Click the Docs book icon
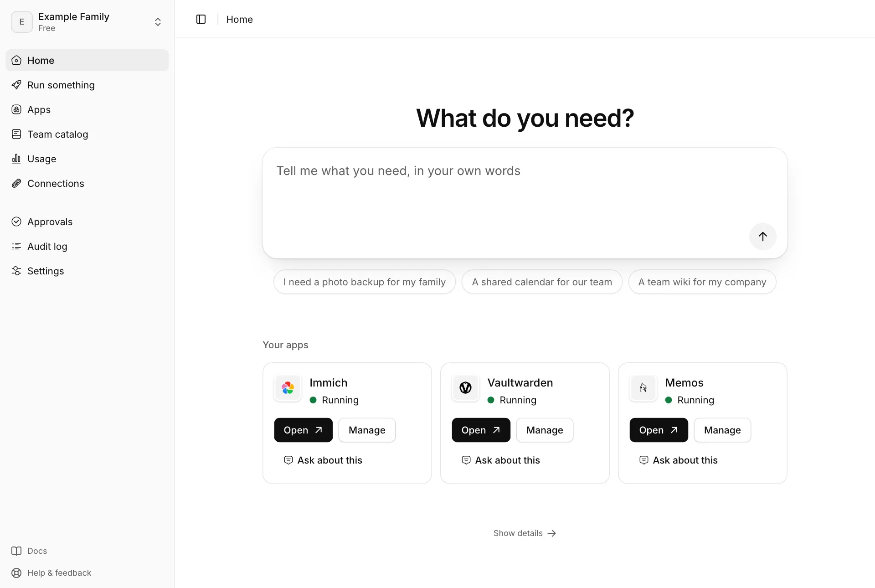This screenshot has height=588, width=875. tap(16, 551)
